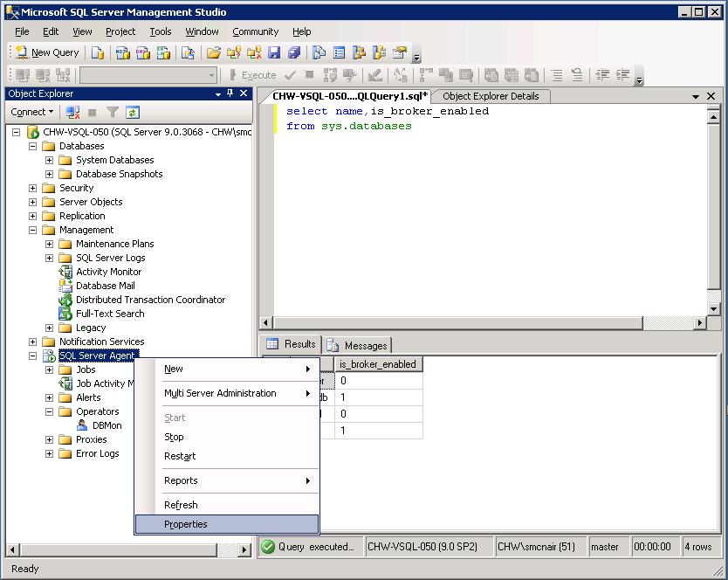Click the query editor horizontal scrollbar

point(459,322)
